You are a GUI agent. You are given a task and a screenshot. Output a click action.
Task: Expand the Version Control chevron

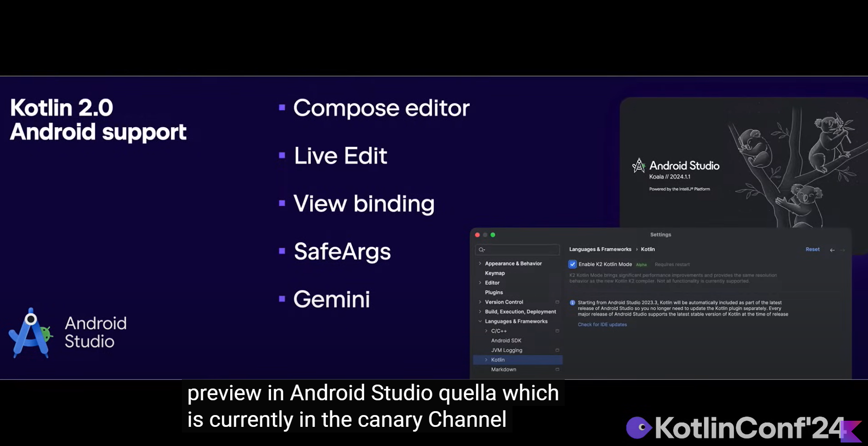pos(480,302)
